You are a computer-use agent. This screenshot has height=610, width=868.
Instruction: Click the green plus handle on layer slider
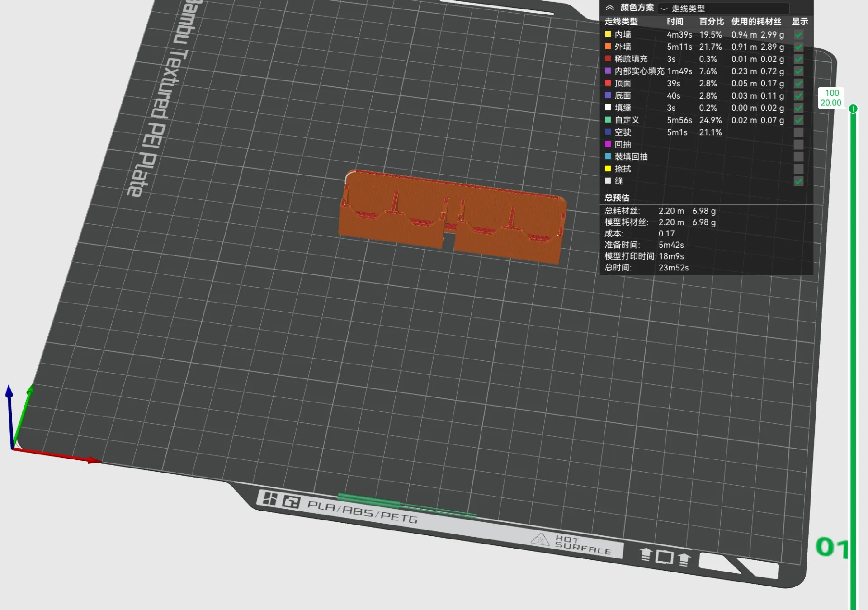pyautogui.click(x=853, y=109)
